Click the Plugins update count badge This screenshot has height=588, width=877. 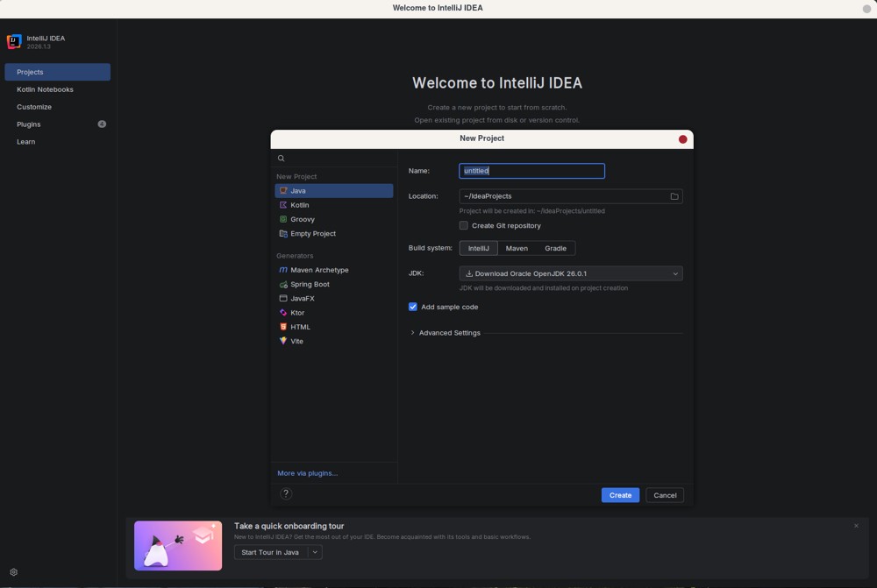[x=102, y=124]
